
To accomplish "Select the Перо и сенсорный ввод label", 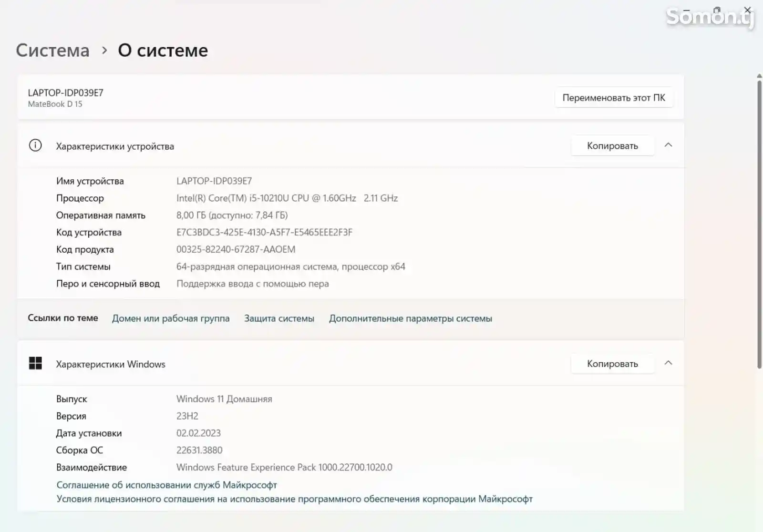I will pos(108,284).
